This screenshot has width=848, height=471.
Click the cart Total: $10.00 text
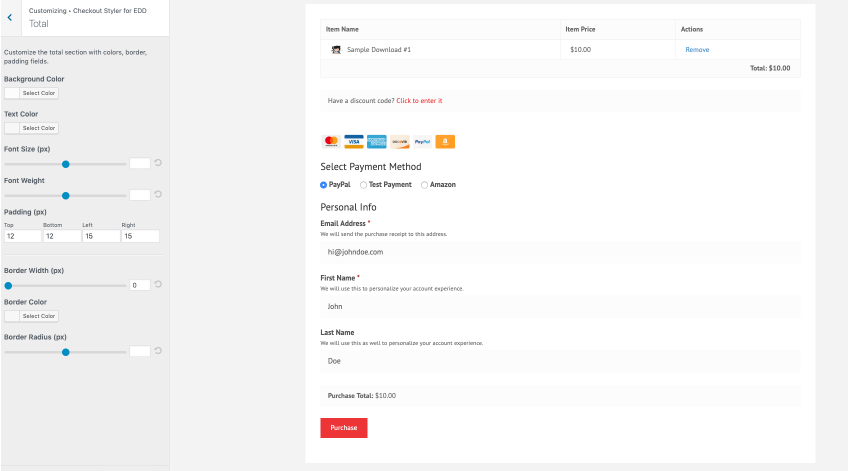(770, 68)
